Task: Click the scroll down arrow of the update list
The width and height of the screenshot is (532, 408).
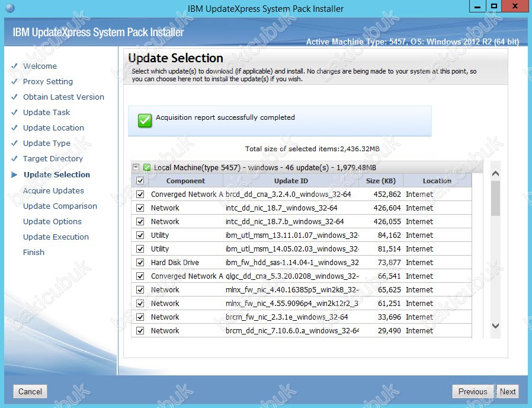Action: 495,326
